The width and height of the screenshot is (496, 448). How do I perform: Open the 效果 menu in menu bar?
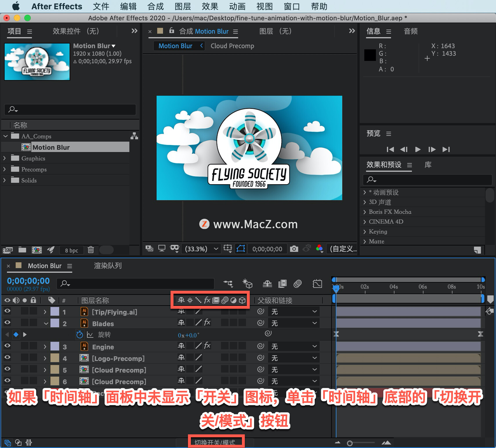210,6
